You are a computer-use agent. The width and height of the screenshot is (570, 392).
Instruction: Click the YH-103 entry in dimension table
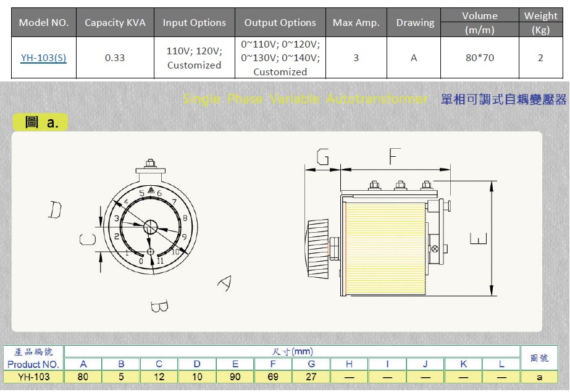tap(33, 376)
